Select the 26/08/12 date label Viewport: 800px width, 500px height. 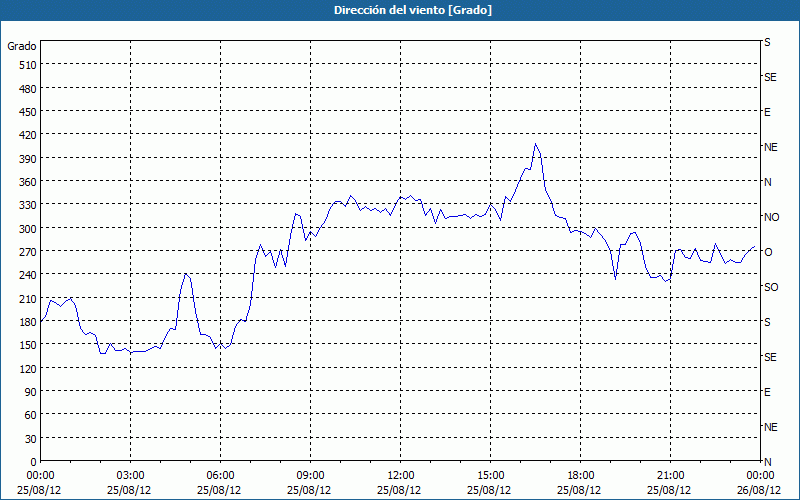pos(759,490)
